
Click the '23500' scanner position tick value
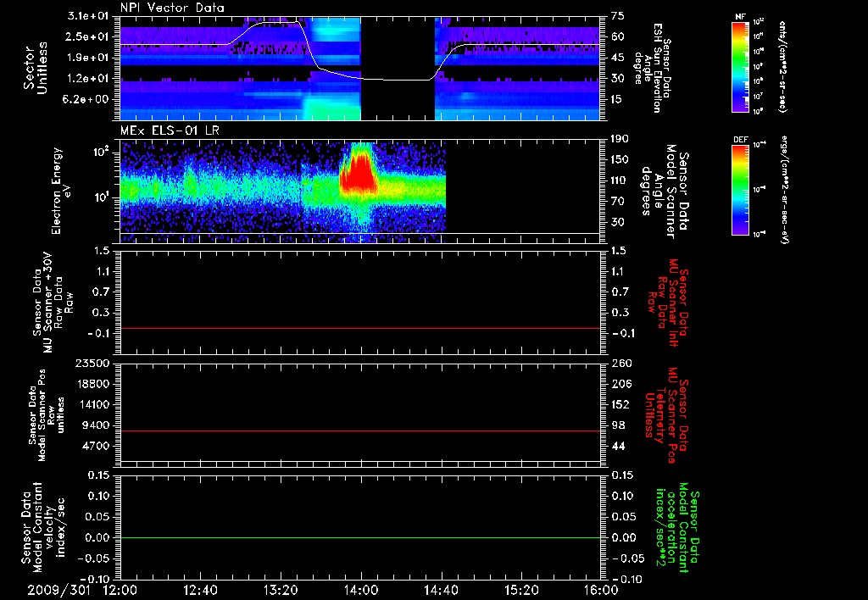[93, 364]
